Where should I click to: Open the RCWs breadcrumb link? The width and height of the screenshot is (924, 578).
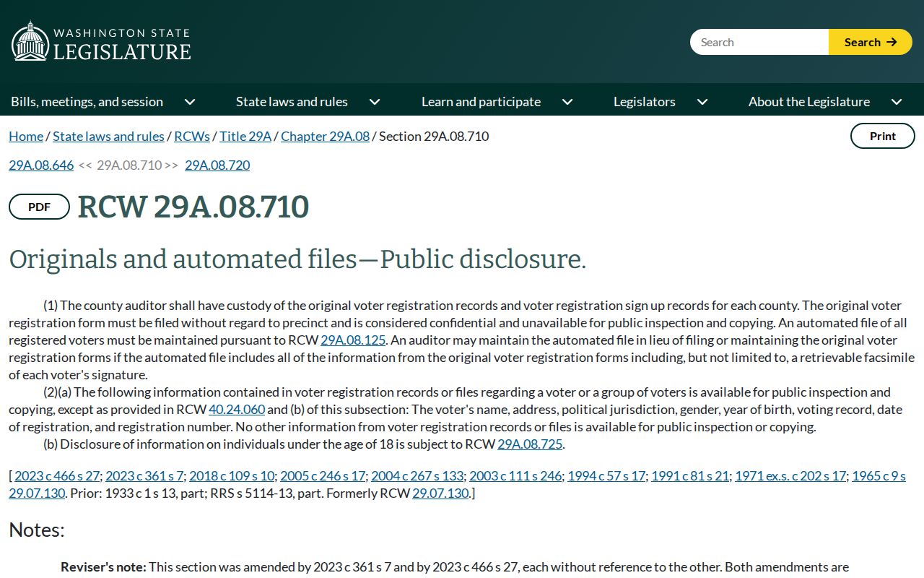pyautogui.click(x=192, y=136)
